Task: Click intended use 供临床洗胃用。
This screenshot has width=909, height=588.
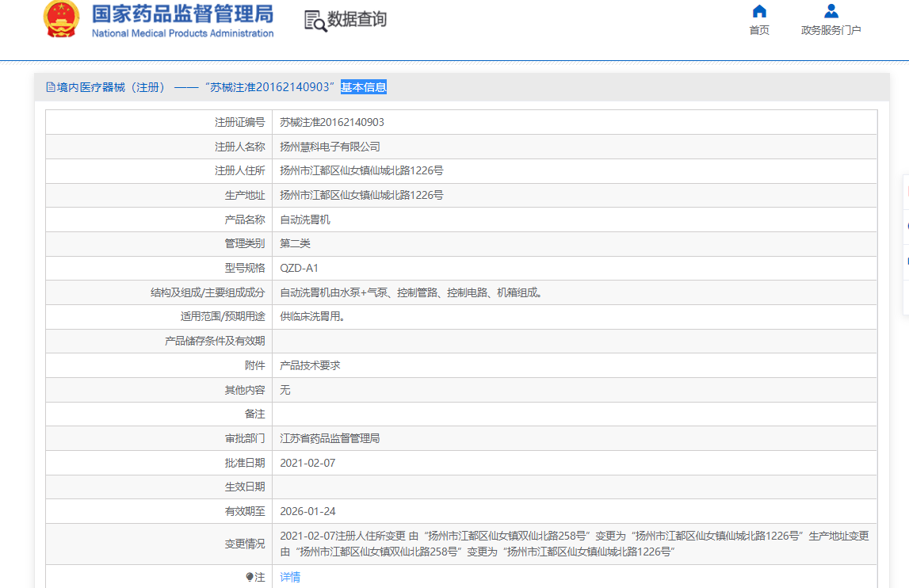Action: tap(312, 317)
